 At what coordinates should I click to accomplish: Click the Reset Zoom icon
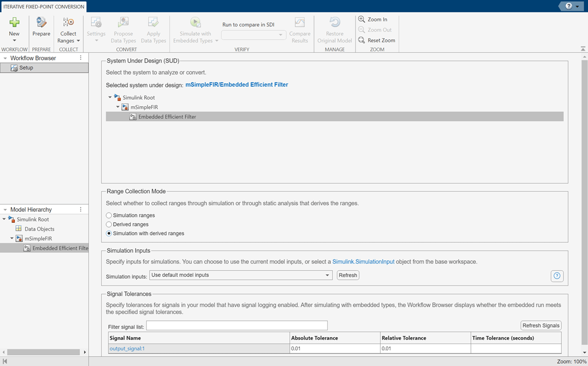pyautogui.click(x=362, y=40)
